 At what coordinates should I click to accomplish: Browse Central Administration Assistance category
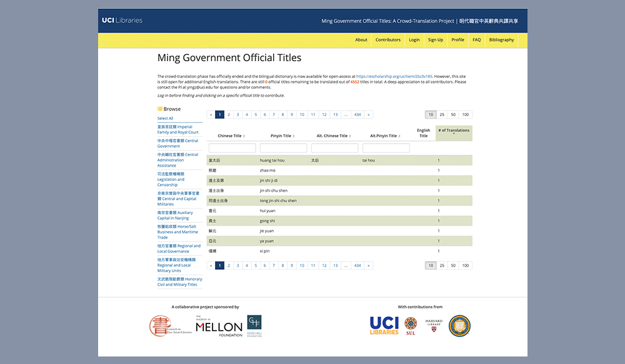pos(177,160)
